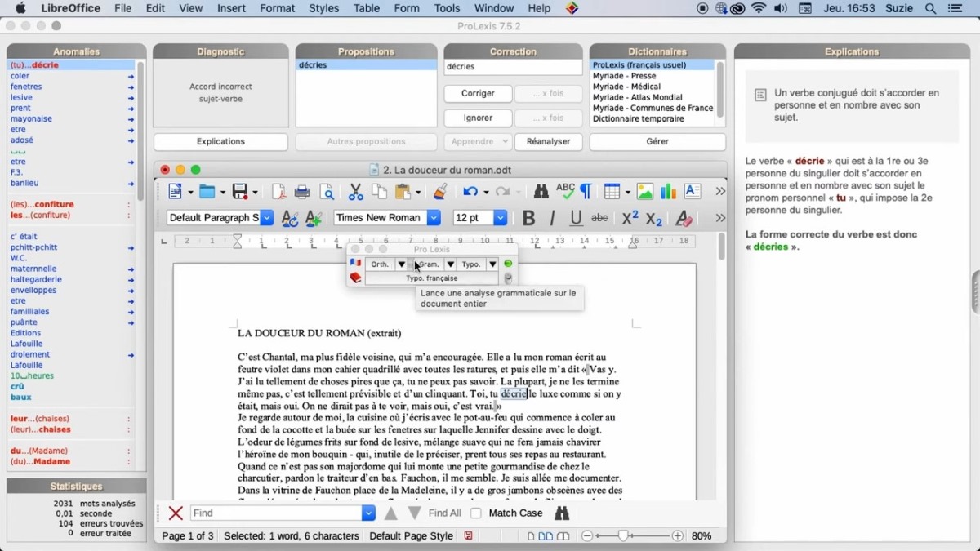Click the Print icon in toolbar
Viewport: 980px width, 551px height.
pos(302,192)
